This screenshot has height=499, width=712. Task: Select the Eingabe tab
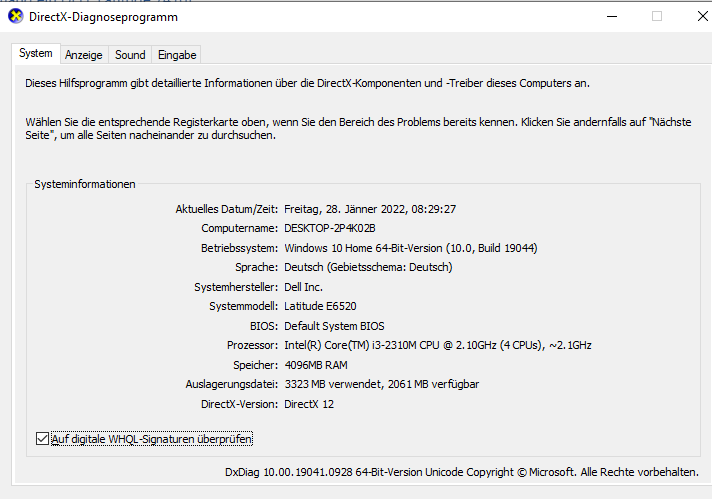(177, 55)
